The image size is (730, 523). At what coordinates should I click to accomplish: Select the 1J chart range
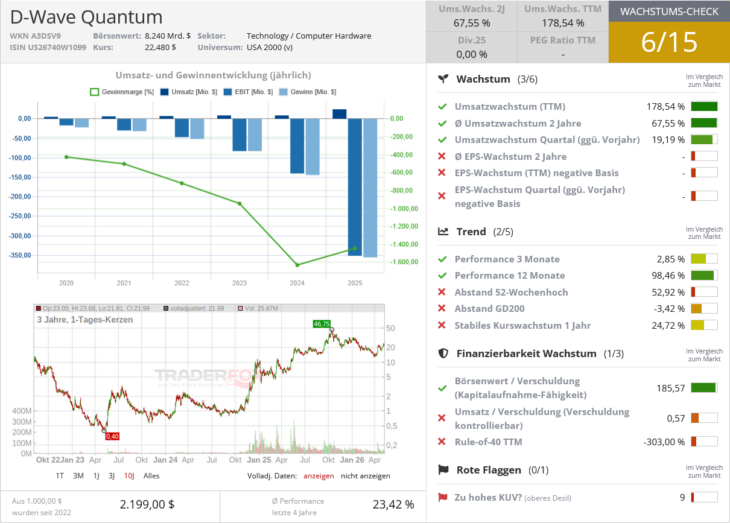point(96,475)
